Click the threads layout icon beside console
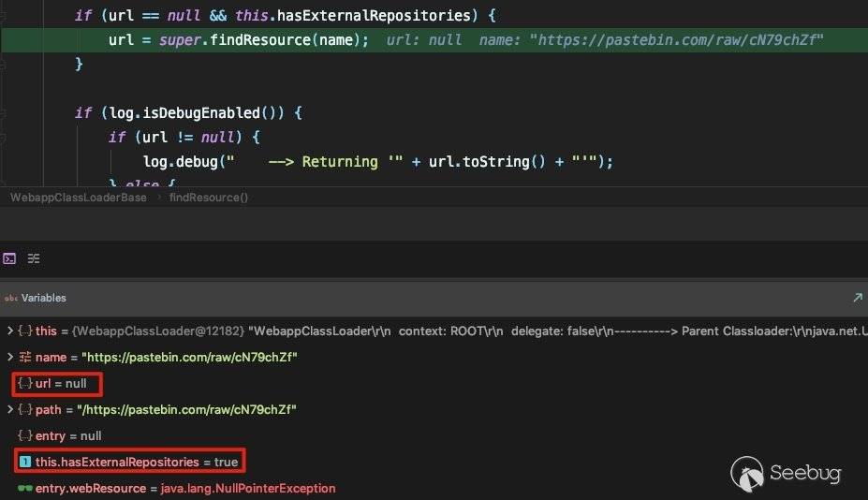Viewport: 868px width, 500px height. point(34,258)
